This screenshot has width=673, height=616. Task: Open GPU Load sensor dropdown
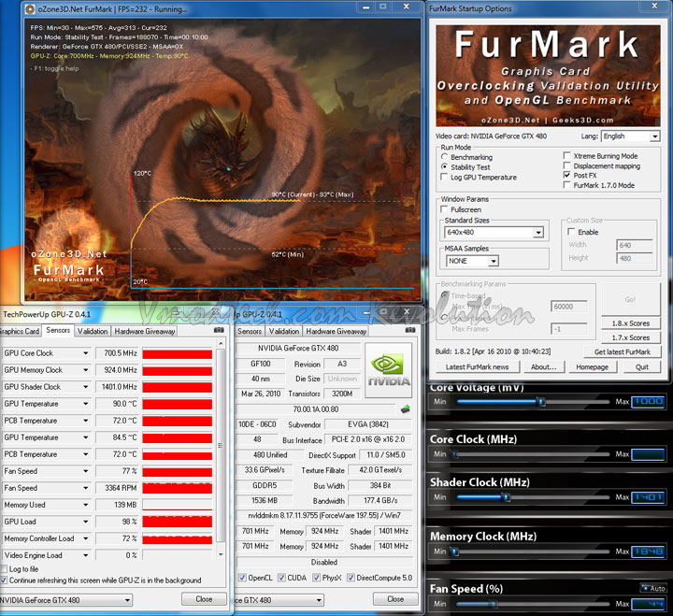coord(86,522)
